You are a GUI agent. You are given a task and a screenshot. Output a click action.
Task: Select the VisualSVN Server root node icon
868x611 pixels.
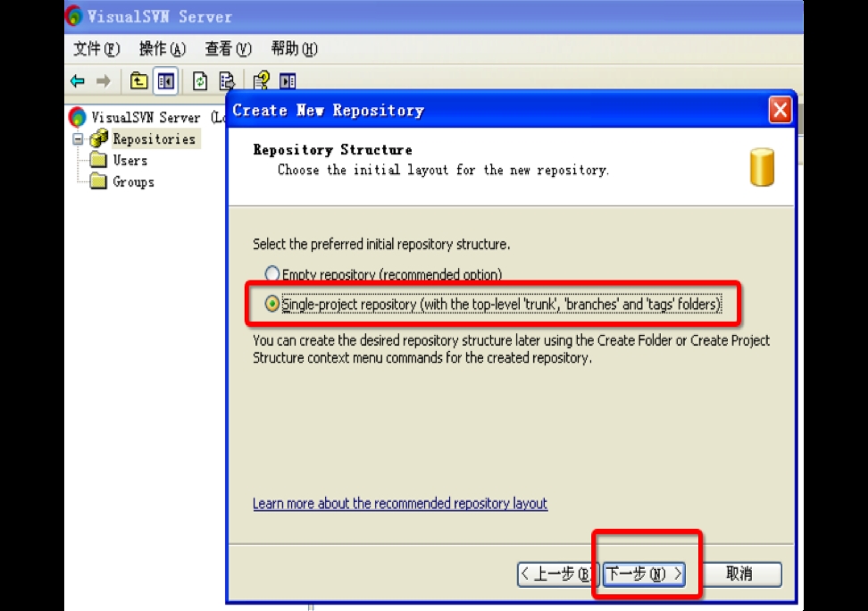coord(78,117)
